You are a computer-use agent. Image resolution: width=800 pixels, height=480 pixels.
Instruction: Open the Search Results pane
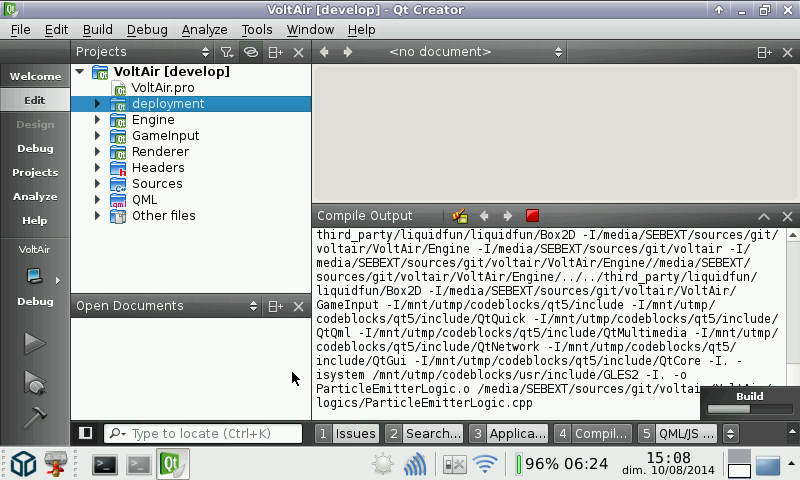coord(424,434)
